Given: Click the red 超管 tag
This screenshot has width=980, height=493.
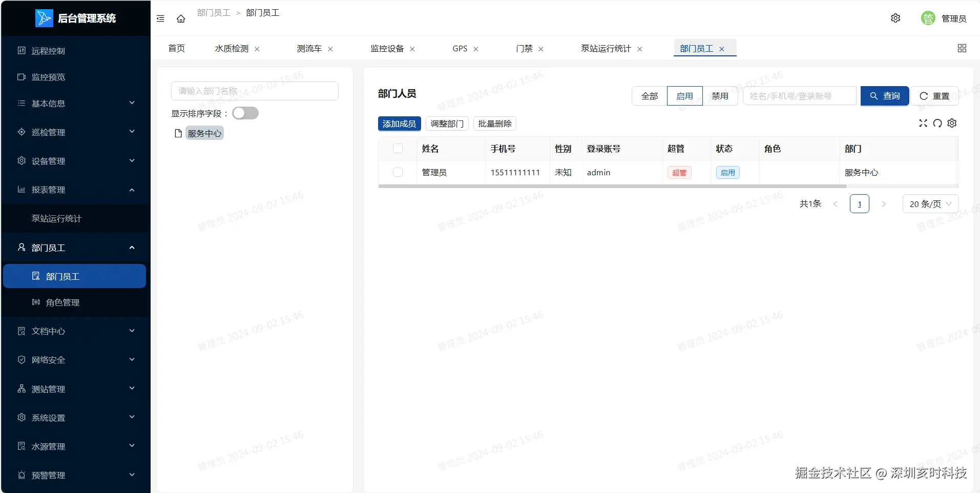Looking at the screenshot, I should [x=679, y=173].
